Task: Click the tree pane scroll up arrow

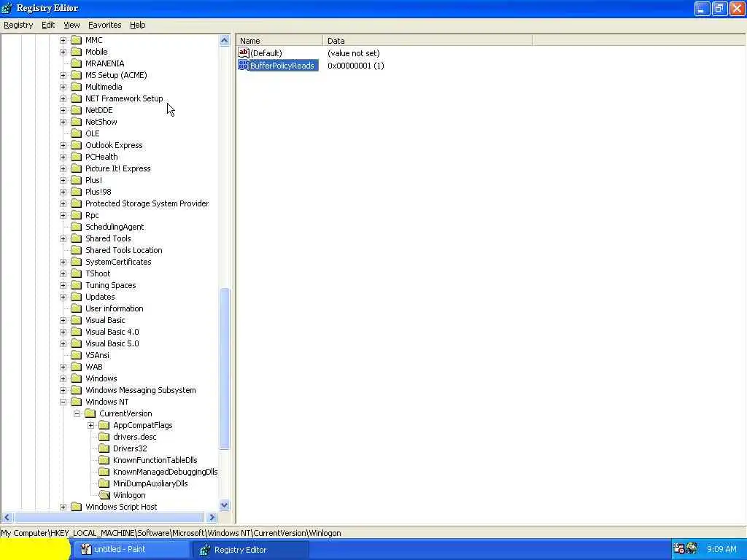Action: click(225, 41)
